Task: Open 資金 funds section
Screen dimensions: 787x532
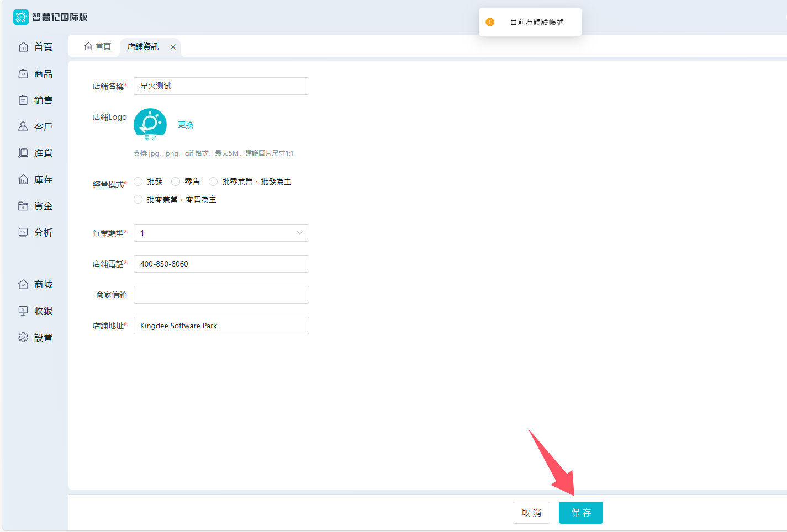Action: click(36, 206)
